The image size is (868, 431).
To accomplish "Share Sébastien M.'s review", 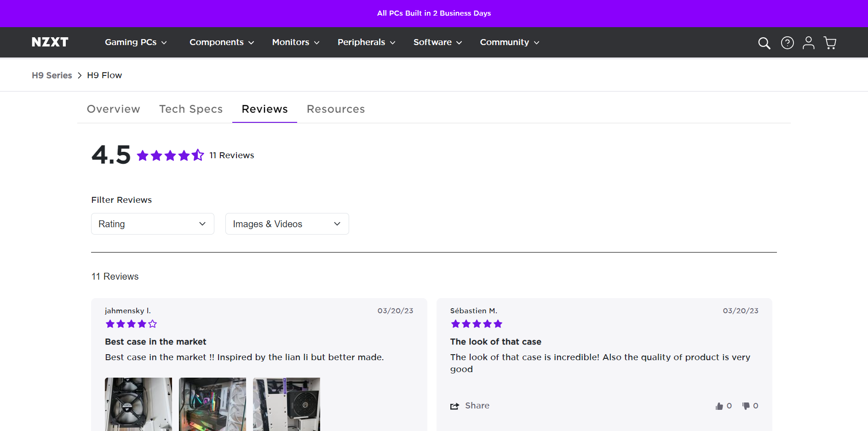I will pos(470,406).
